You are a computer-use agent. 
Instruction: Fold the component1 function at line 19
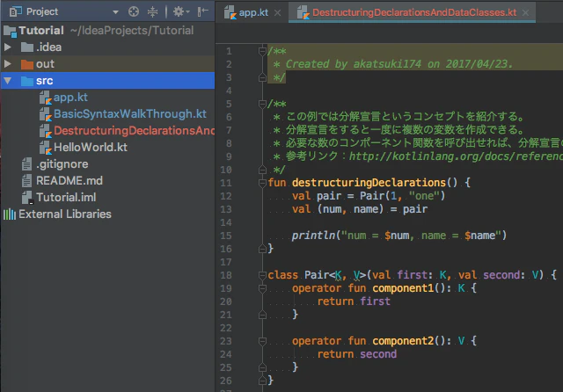point(262,288)
